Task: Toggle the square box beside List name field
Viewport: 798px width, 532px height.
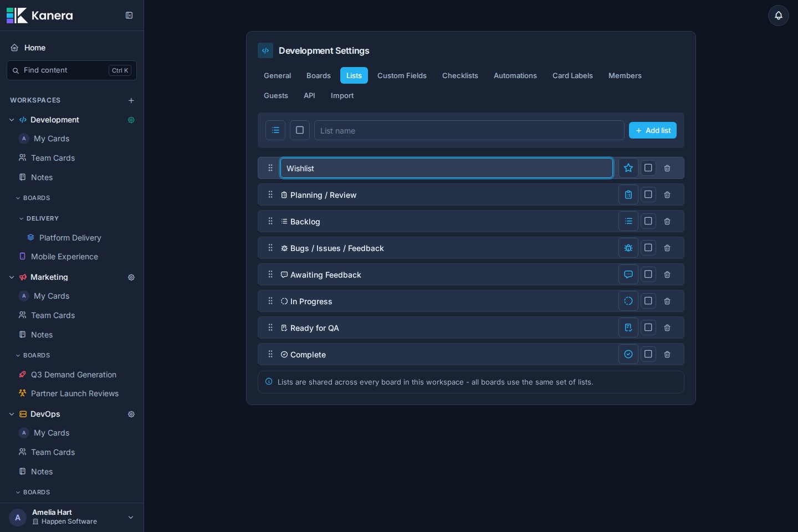Action: (300, 130)
